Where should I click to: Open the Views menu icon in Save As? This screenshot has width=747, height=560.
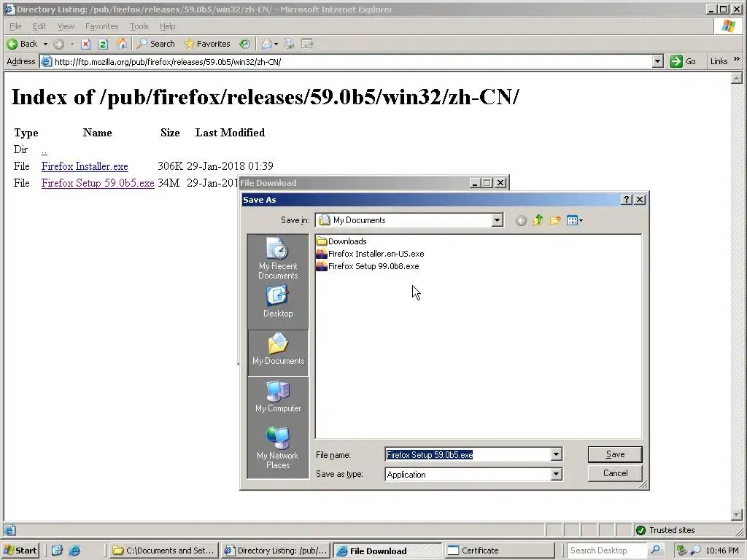(575, 220)
